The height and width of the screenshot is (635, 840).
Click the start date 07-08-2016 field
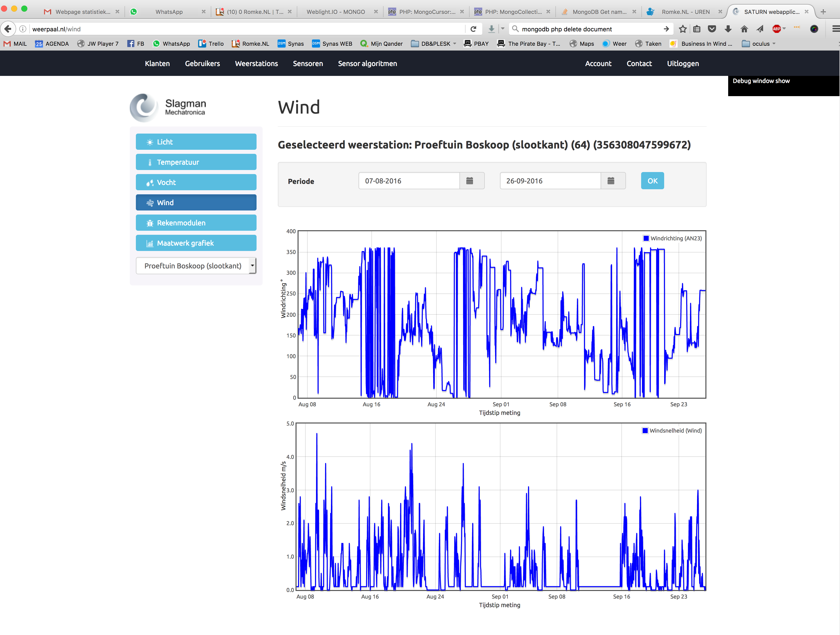pos(409,181)
